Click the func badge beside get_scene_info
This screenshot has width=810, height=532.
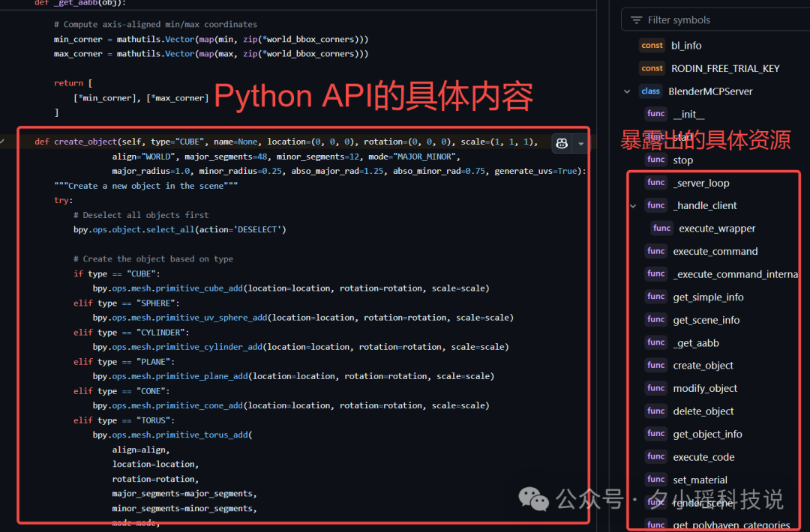point(656,319)
